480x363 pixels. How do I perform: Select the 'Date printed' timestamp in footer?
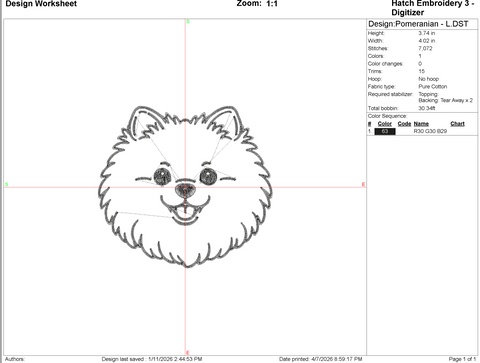pyautogui.click(x=321, y=359)
